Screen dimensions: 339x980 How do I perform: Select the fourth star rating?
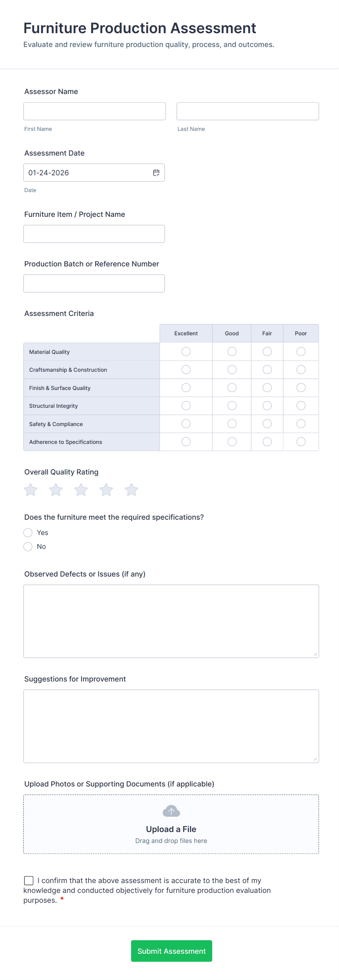[x=106, y=489]
